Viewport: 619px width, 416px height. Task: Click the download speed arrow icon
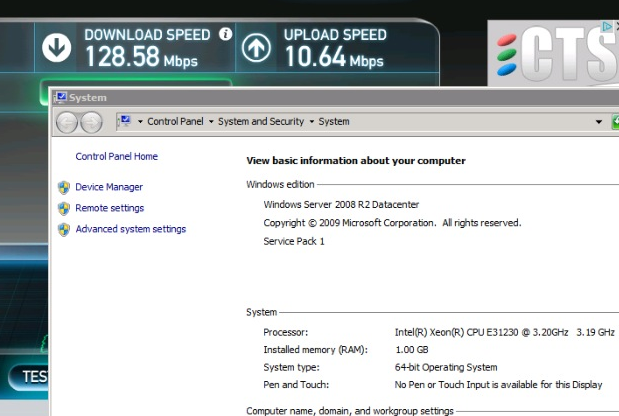click(57, 47)
